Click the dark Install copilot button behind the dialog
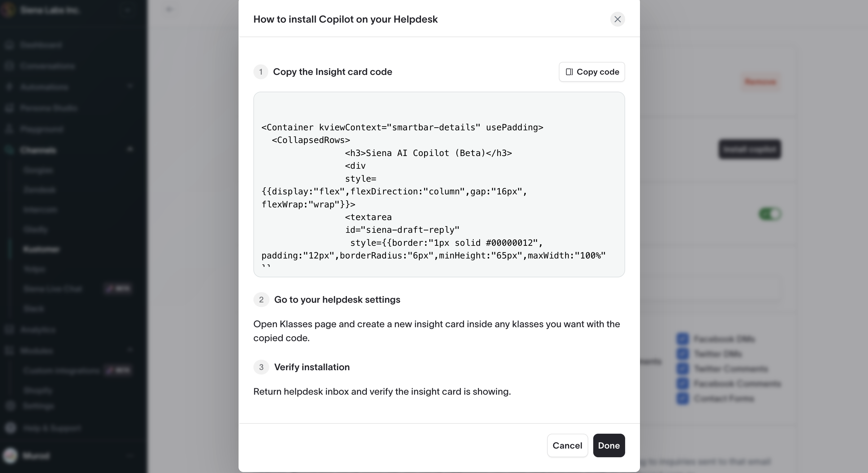The height and width of the screenshot is (473, 868). coord(750,149)
